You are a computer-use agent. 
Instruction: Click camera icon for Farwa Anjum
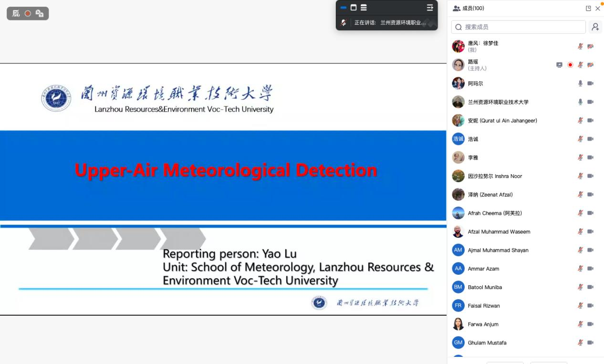[x=591, y=324]
